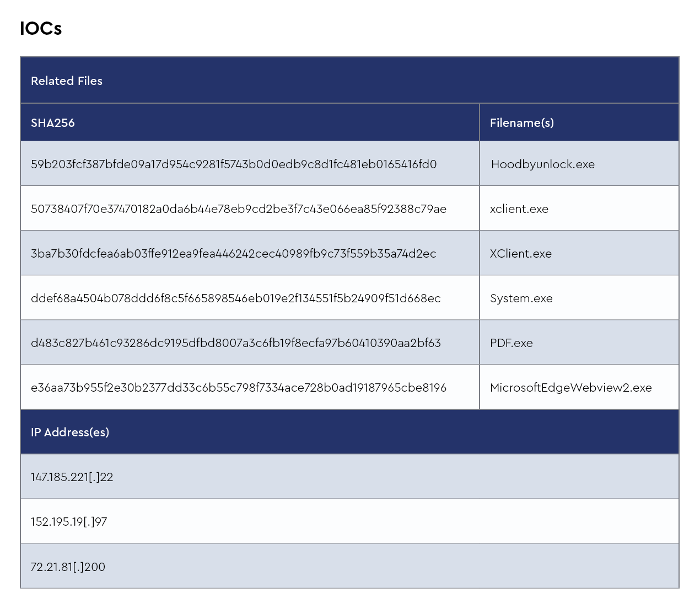This screenshot has width=700, height=609.
Task: Select the Filename(s) column header
Action: [521, 123]
